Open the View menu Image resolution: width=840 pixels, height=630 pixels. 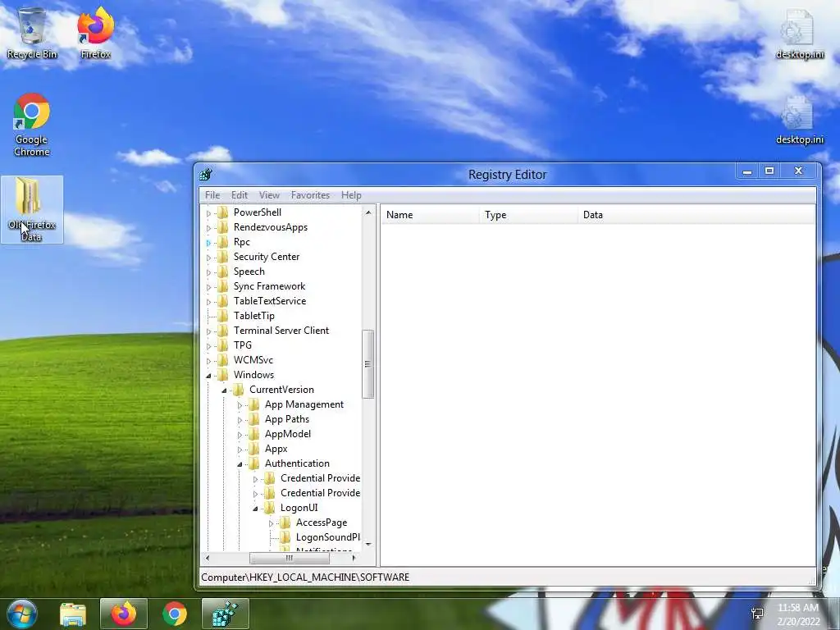click(269, 195)
